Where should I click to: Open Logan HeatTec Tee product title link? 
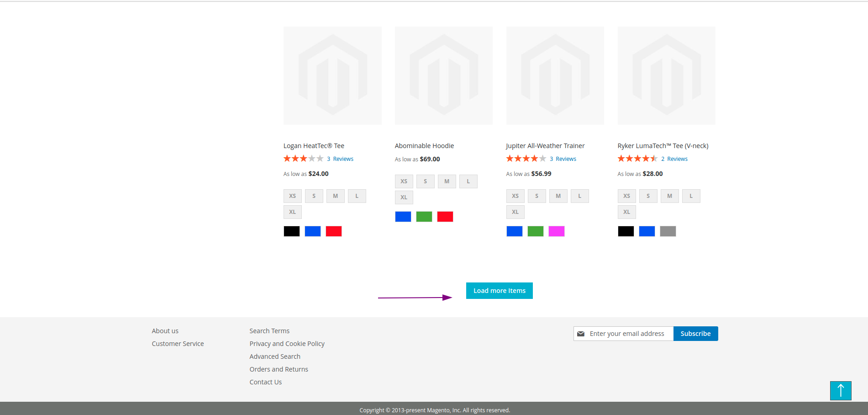(x=314, y=146)
